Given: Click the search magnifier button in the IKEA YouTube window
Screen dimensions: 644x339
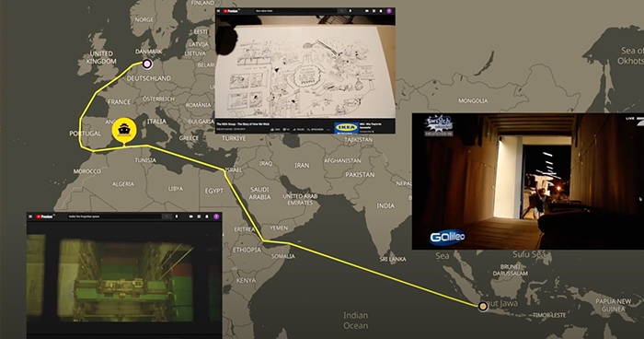Looking at the screenshot, I should 341,11.
